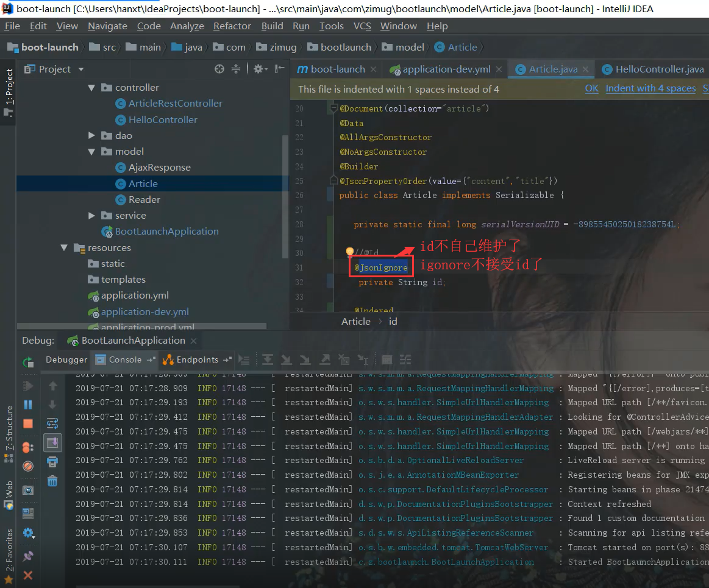Viewport: 709px width, 588px height.
Task: Click Indent with 4 spaces link
Action: coord(650,88)
